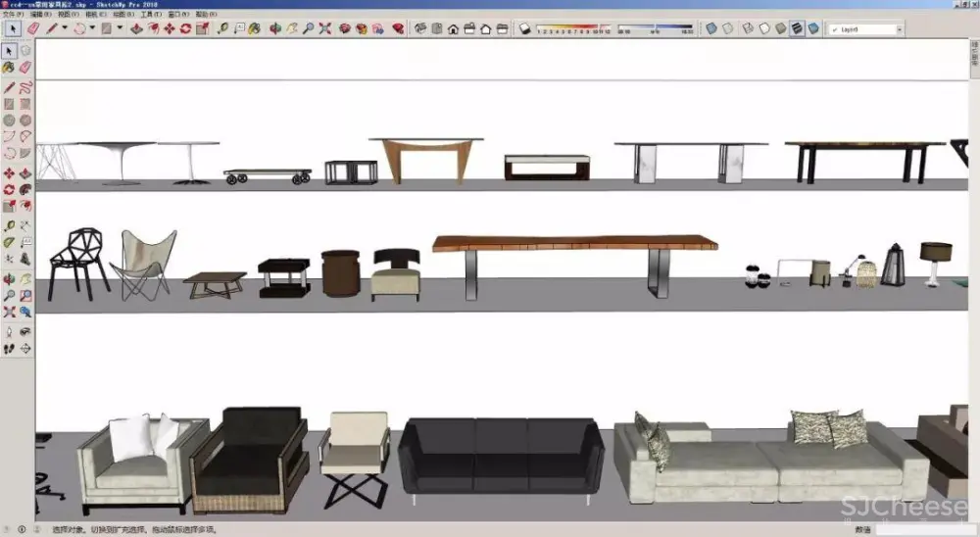Expand the rectangle shape tool dropdown arrow
The width and height of the screenshot is (980, 537).
tap(120, 28)
